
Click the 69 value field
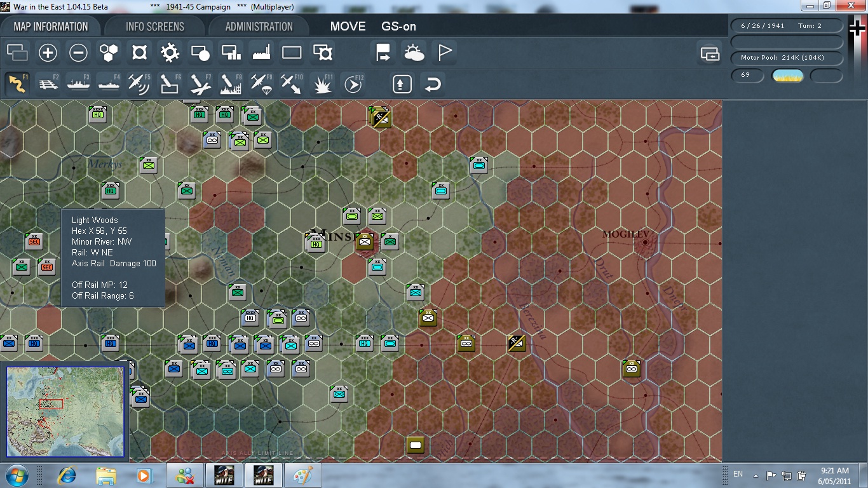747,76
